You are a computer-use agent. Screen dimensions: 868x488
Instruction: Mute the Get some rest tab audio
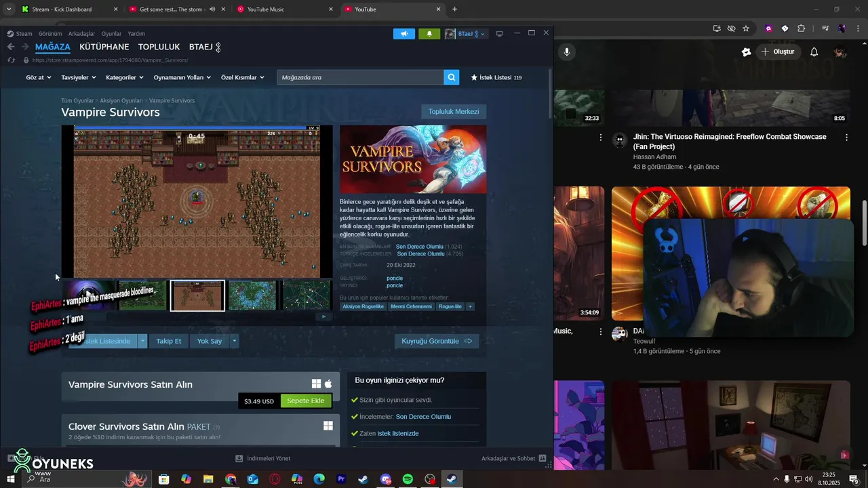[212, 9]
